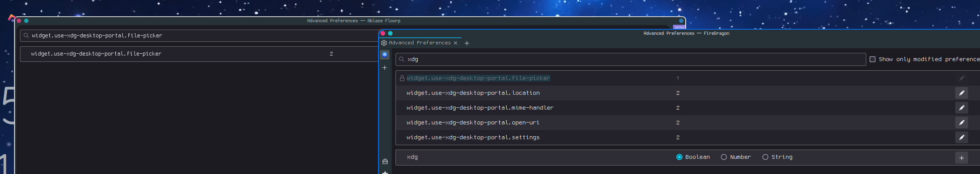Select the Boolean radio button

click(x=679, y=157)
